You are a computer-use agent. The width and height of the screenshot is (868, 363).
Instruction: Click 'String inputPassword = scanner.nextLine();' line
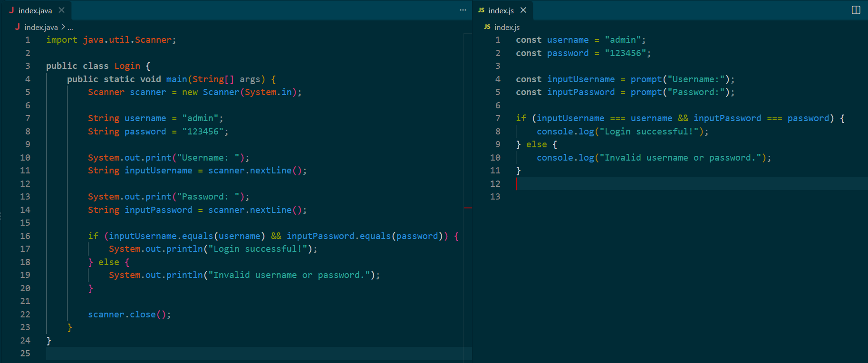click(197, 210)
